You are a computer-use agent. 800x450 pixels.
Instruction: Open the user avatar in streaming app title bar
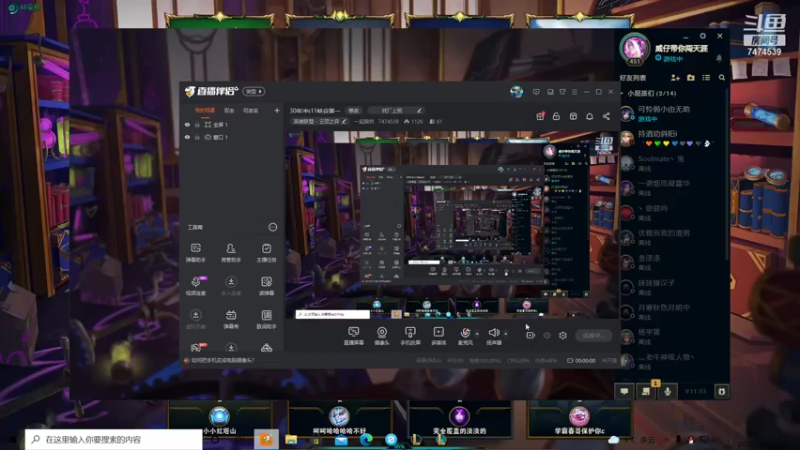point(516,91)
